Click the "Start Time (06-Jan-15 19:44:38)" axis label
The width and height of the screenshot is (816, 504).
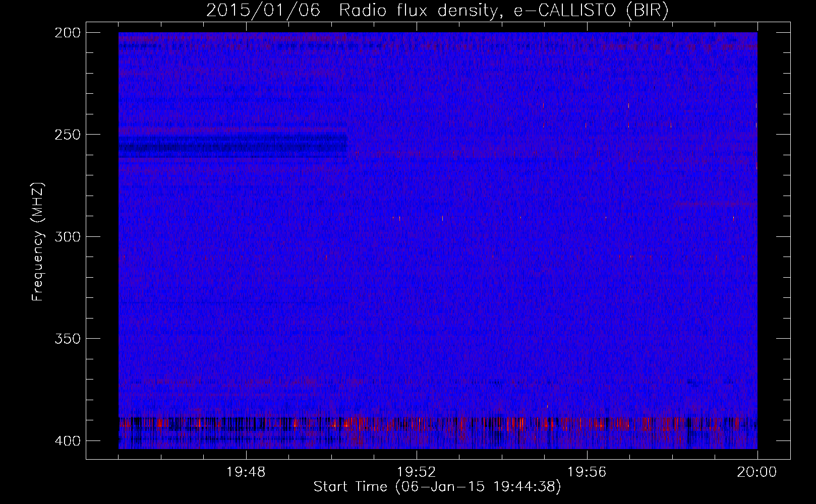[x=437, y=487]
